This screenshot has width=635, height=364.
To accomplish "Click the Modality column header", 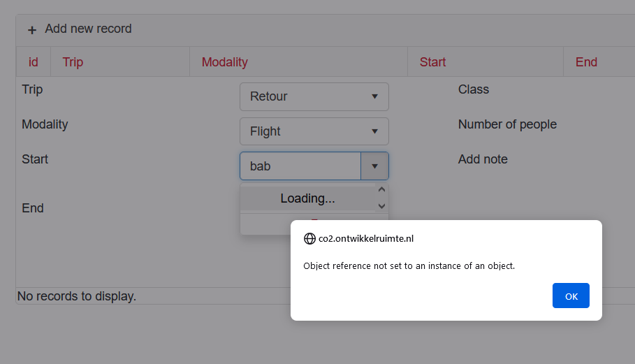I will point(225,62).
